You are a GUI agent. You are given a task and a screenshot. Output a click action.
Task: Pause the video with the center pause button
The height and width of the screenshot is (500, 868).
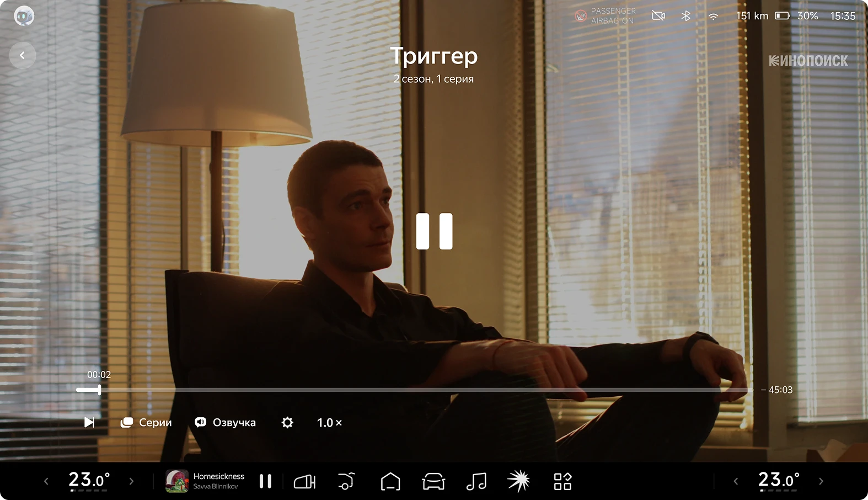pos(435,231)
